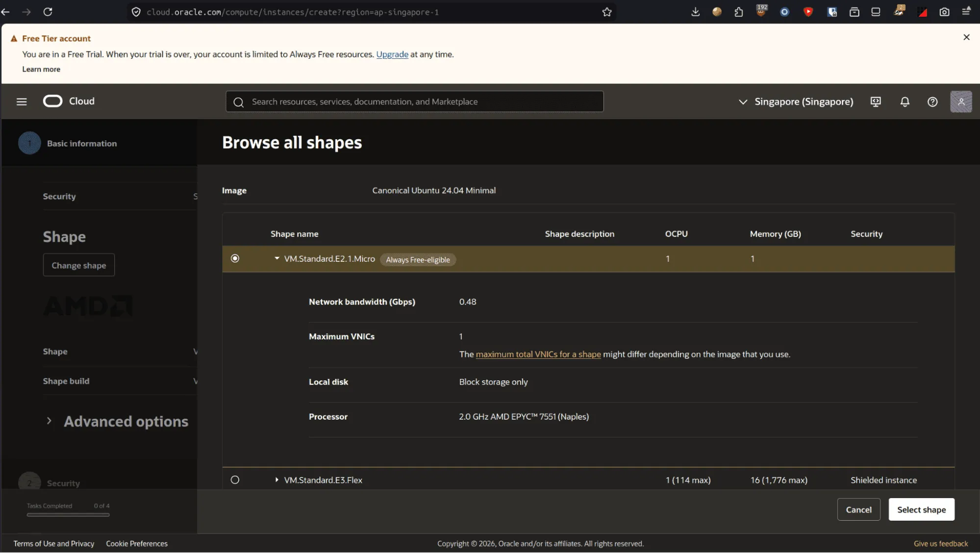This screenshot has width=980, height=553.
Task: Click the browser address bar URL
Action: coord(293,12)
